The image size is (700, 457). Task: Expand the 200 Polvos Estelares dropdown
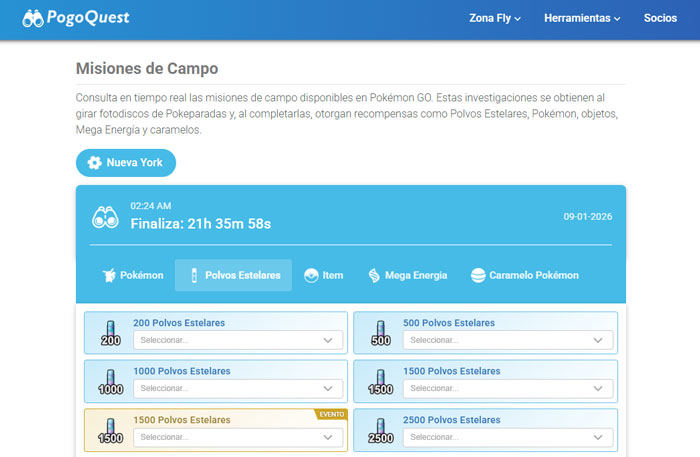(238, 340)
